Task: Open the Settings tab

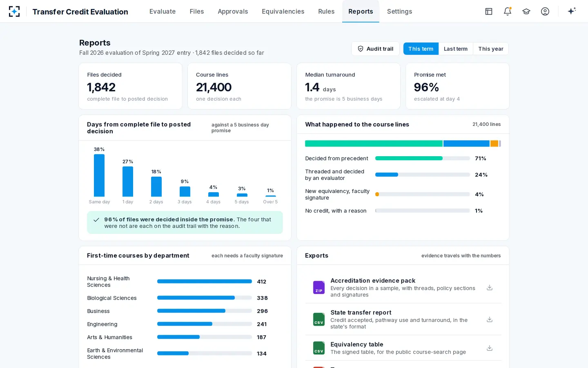Action: [x=399, y=11]
